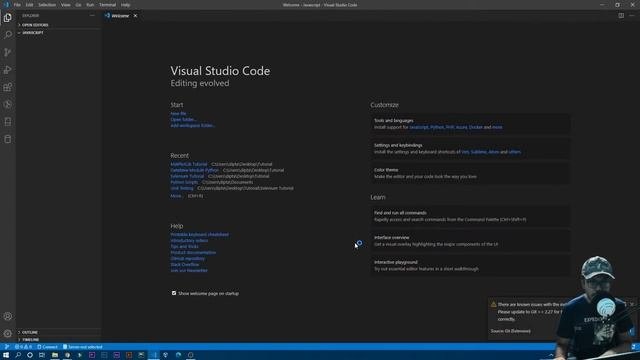
Task: Click the Open folder link
Action: [183, 120]
